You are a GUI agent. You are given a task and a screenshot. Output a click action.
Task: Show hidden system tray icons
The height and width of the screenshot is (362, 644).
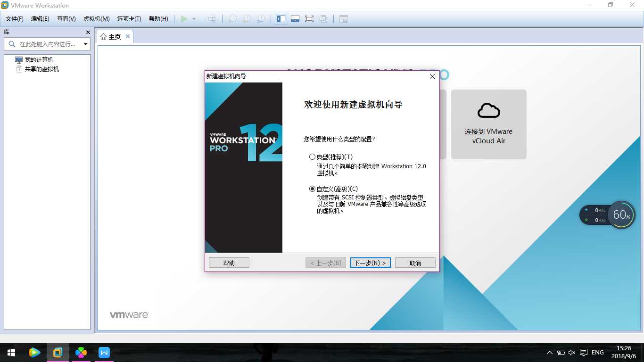[x=550, y=353]
